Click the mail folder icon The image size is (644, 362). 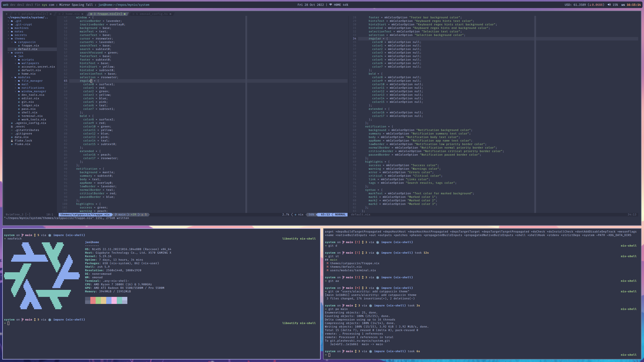(x=19, y=84)
